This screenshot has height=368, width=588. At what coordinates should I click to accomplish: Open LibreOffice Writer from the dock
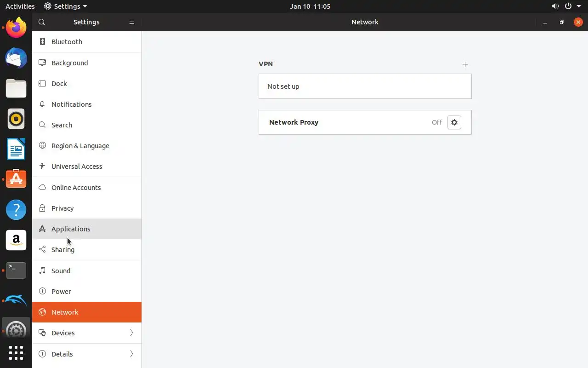pyautogui.click(x=16, y=149)
